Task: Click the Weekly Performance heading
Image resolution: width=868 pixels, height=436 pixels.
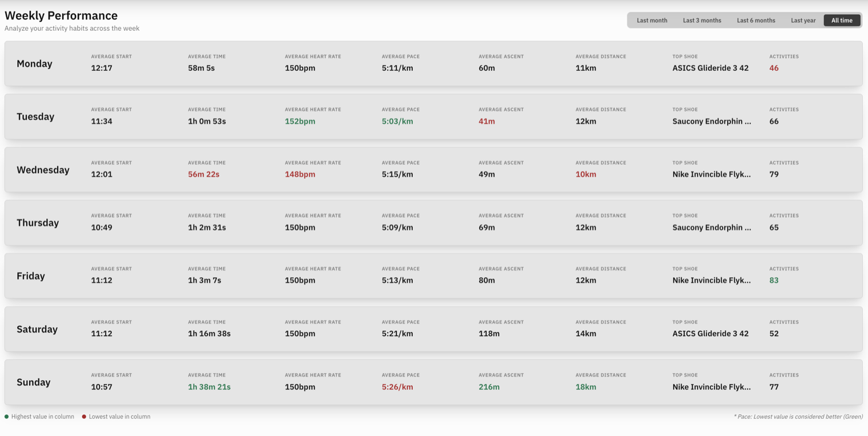Action: [x=61, y=15]
